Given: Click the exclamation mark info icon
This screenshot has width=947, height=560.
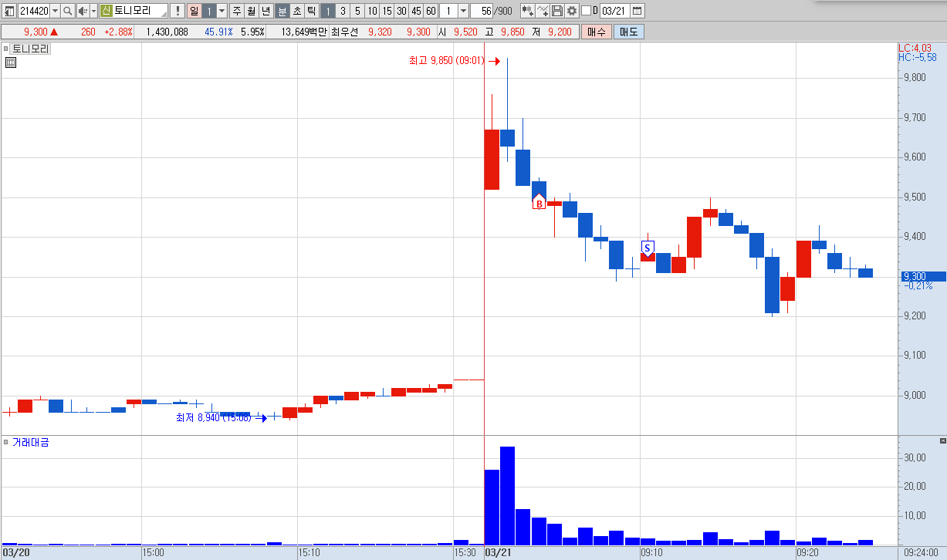Looking at the screenshot, I should click(178, 11).
